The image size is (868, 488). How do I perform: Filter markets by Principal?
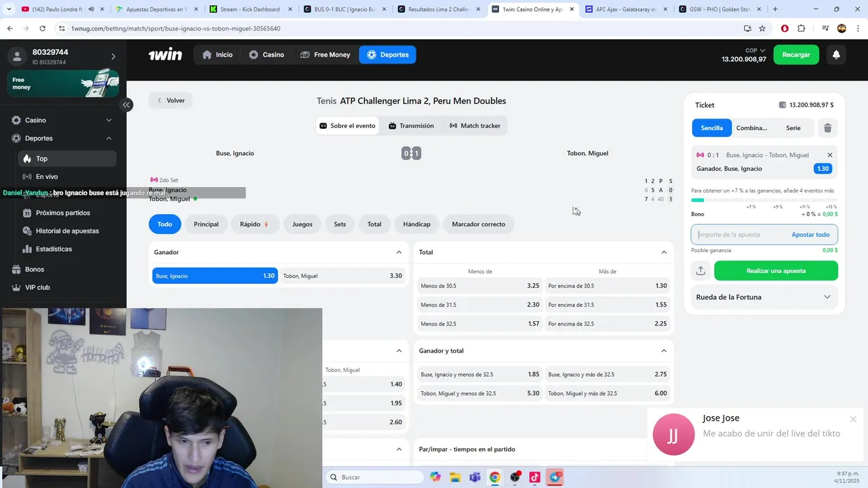[x=206, y=224]
